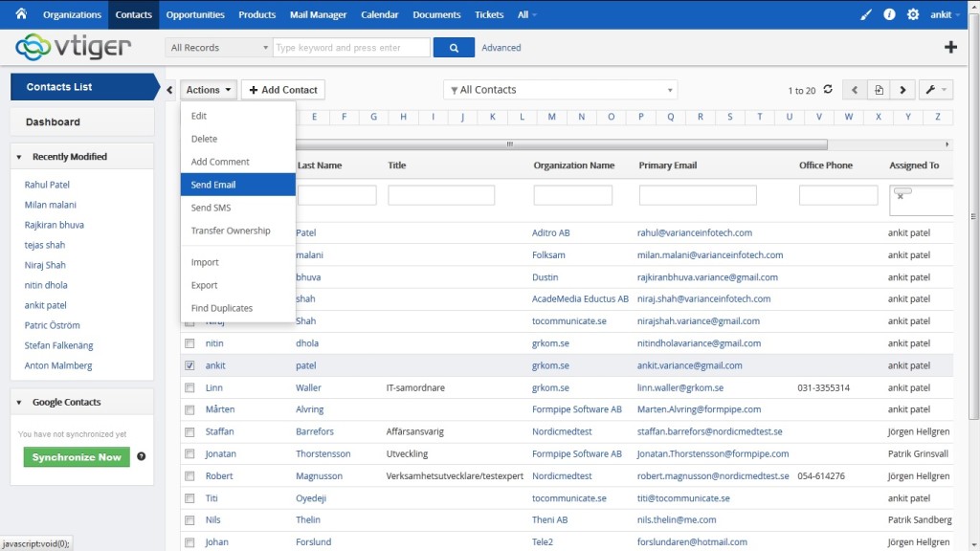
Task: Collapse the Google Contacts section
Action: (x=19, y=403)
